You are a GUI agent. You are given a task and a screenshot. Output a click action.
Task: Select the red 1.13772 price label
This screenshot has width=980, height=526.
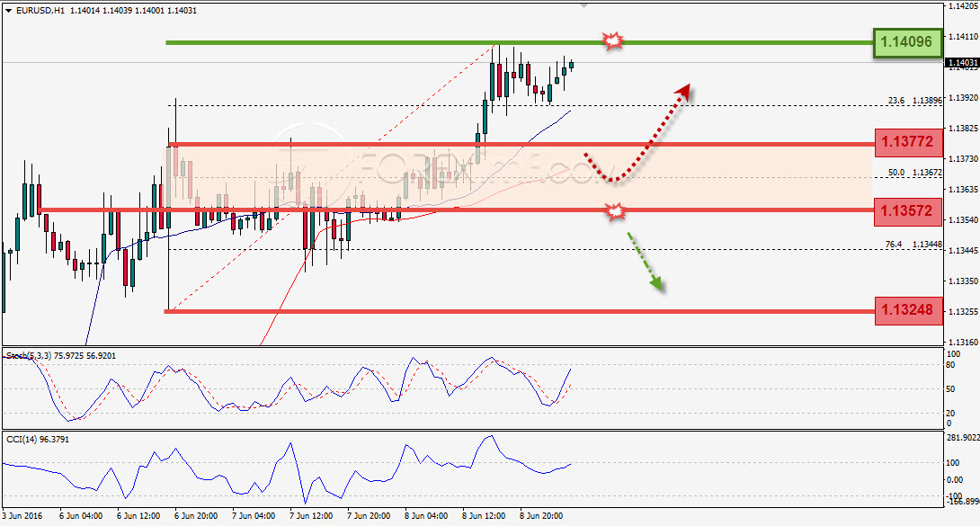(908, 142)
